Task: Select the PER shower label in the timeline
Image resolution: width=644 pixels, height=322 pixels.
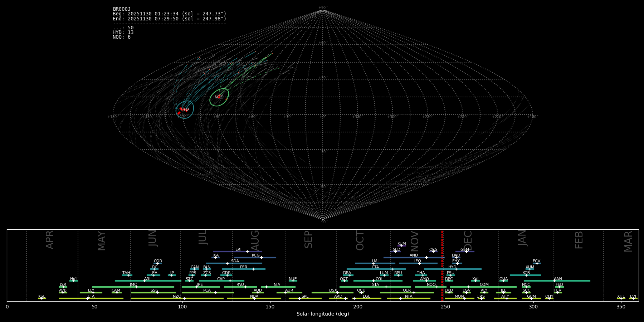Action: pyautogui.click(x=244, y=267)
